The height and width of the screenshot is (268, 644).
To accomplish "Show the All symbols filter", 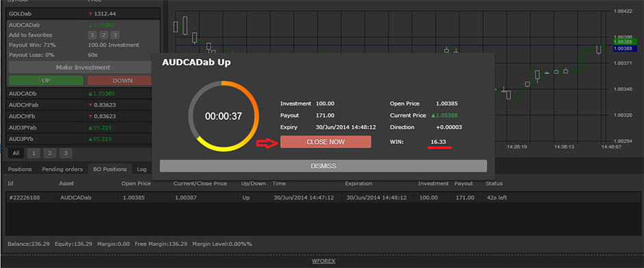I will 16,154.
